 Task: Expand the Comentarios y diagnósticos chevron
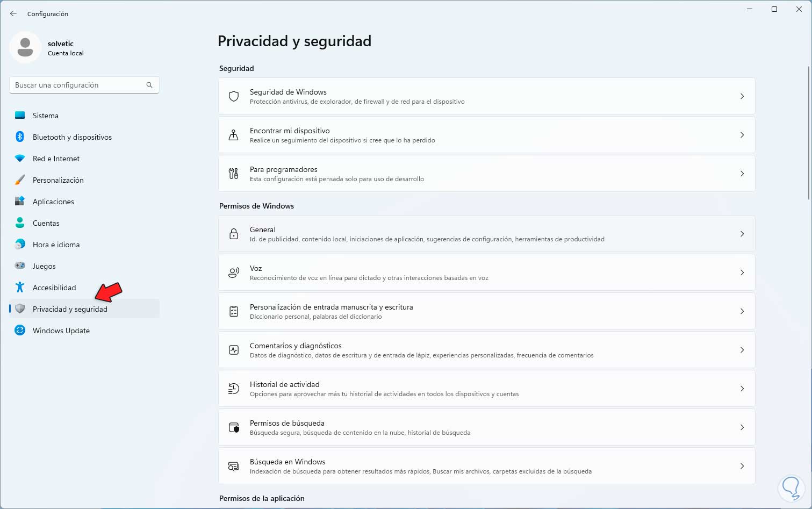coord(742,350)
